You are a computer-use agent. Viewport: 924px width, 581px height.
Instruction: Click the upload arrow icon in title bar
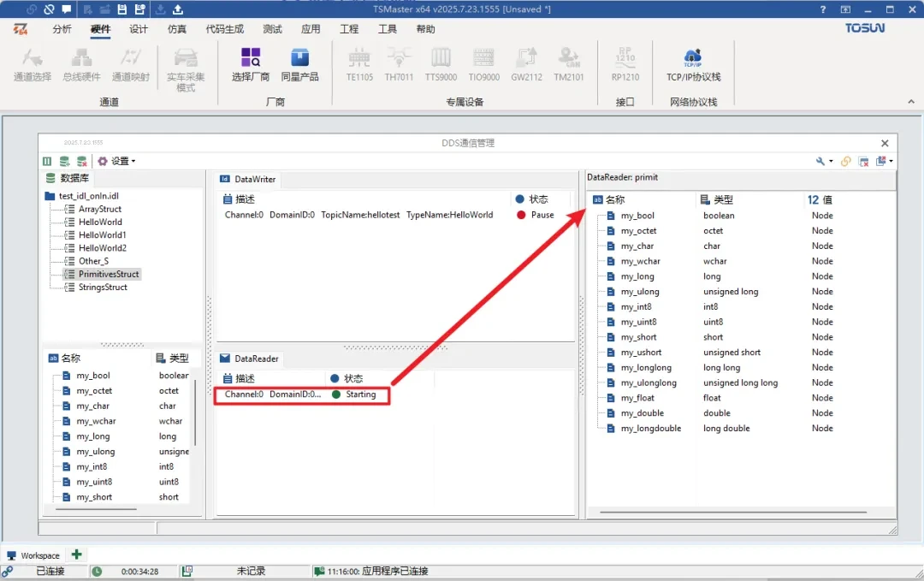(178, 9)
